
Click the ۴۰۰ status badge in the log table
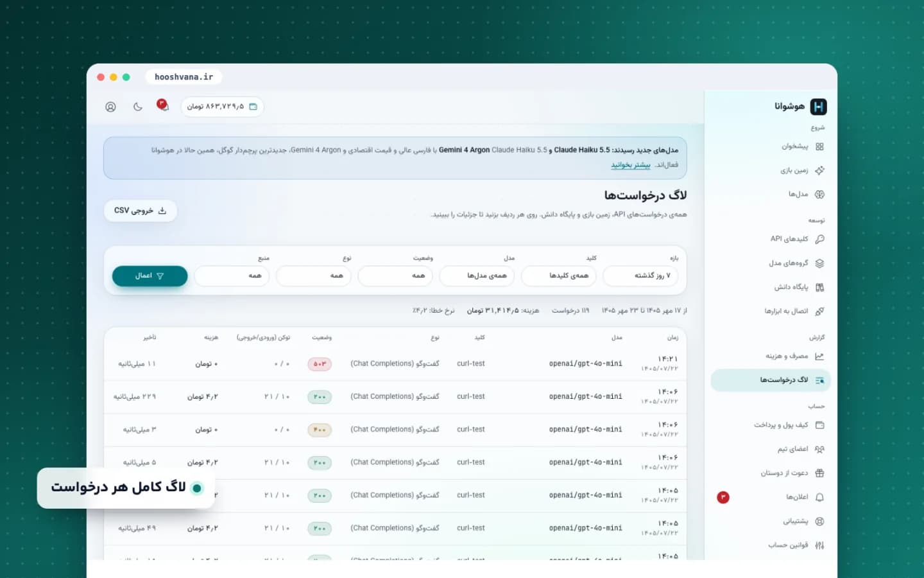pos(320,430)
